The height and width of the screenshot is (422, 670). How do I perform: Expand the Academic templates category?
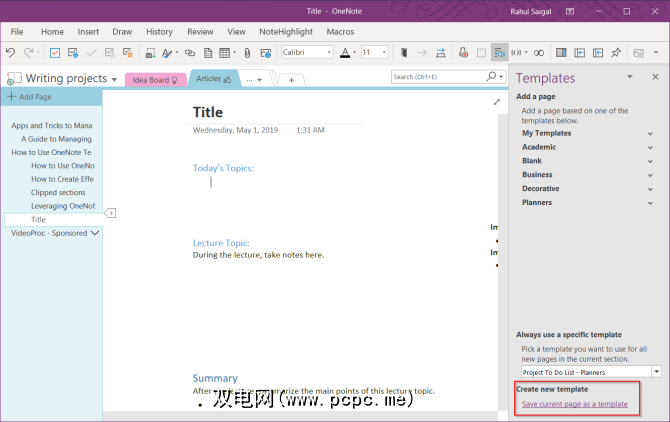click(x=651, y=147)
